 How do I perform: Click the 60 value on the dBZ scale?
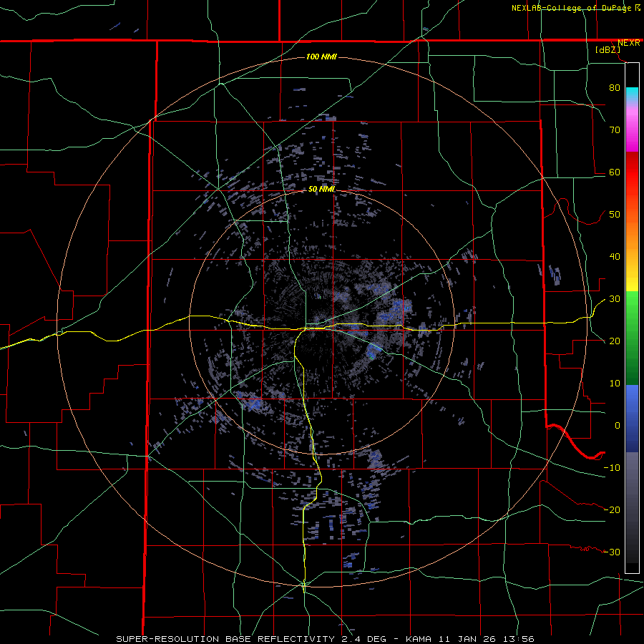point(615,172)
